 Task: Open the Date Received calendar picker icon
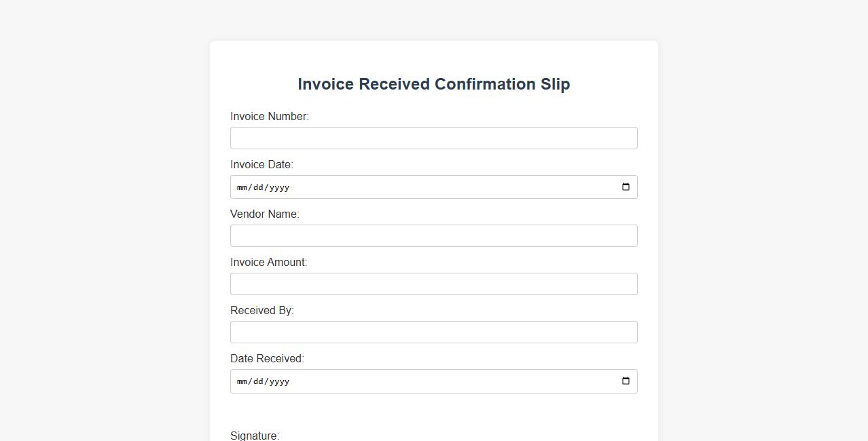(626, 381)
